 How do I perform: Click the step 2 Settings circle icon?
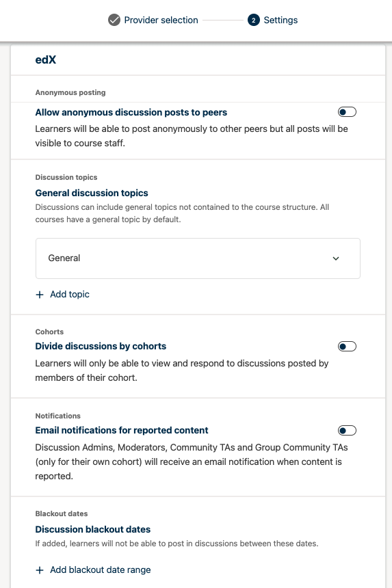coord(254,20)
